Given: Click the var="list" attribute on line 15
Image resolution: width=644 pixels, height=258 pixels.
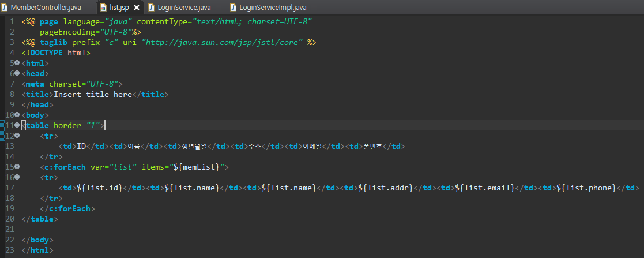Looking at the screenshot, I should coord(114,167).
